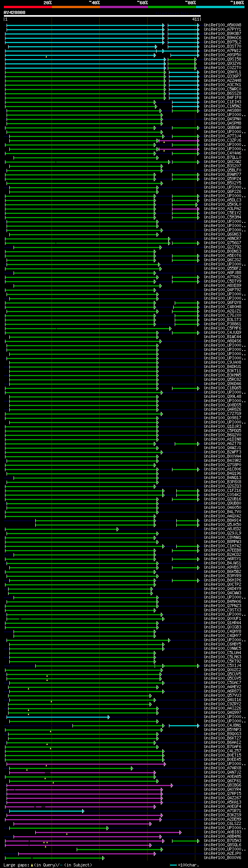Select label UniRef100_C4Y4A6
The image size is (248, 868).
pos(222,153)
